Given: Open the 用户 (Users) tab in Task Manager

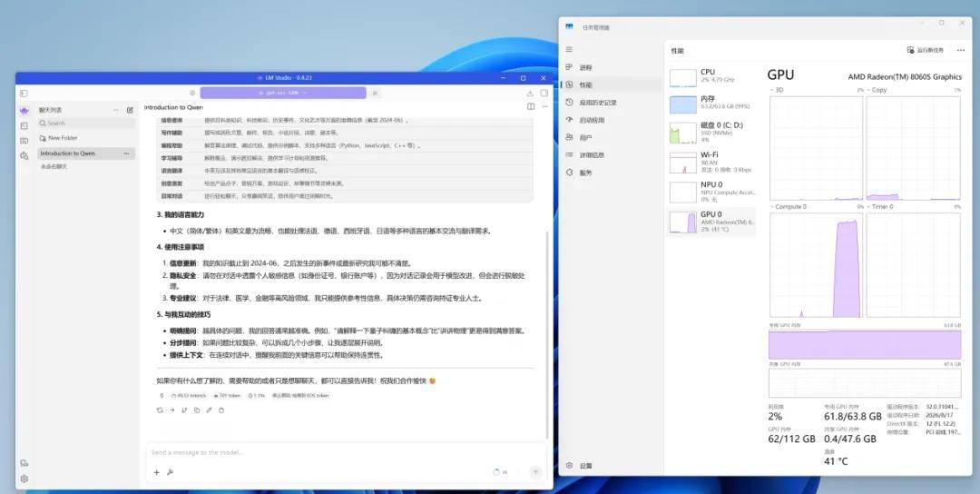Looking at the screenshot, I should coord(612,137).
